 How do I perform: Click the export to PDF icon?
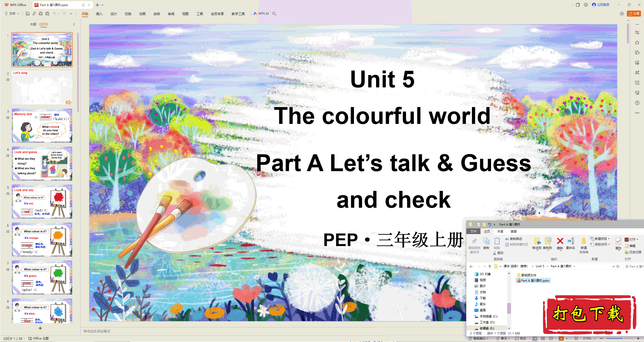pyautogui.click(x=34, y=14)
